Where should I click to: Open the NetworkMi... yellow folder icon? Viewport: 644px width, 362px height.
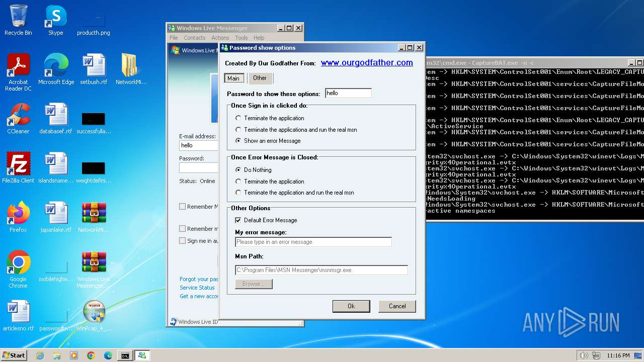131,69
